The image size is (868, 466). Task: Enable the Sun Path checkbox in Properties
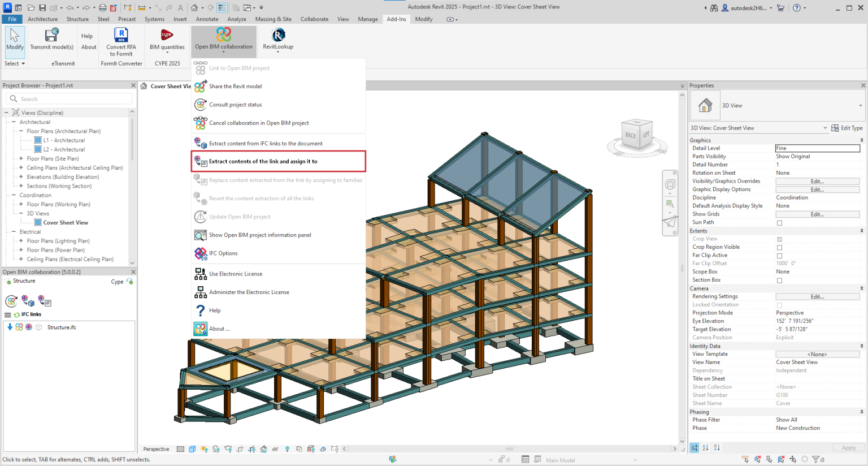point(780,222)
